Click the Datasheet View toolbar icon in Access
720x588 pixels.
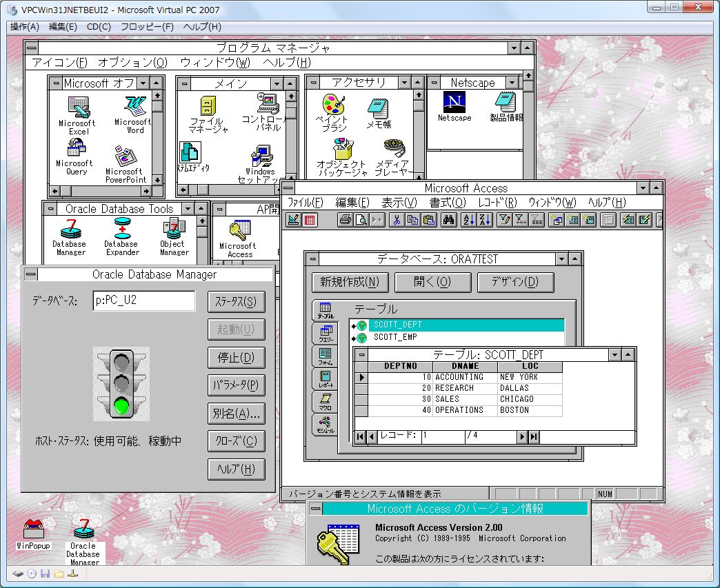(310, 221)
